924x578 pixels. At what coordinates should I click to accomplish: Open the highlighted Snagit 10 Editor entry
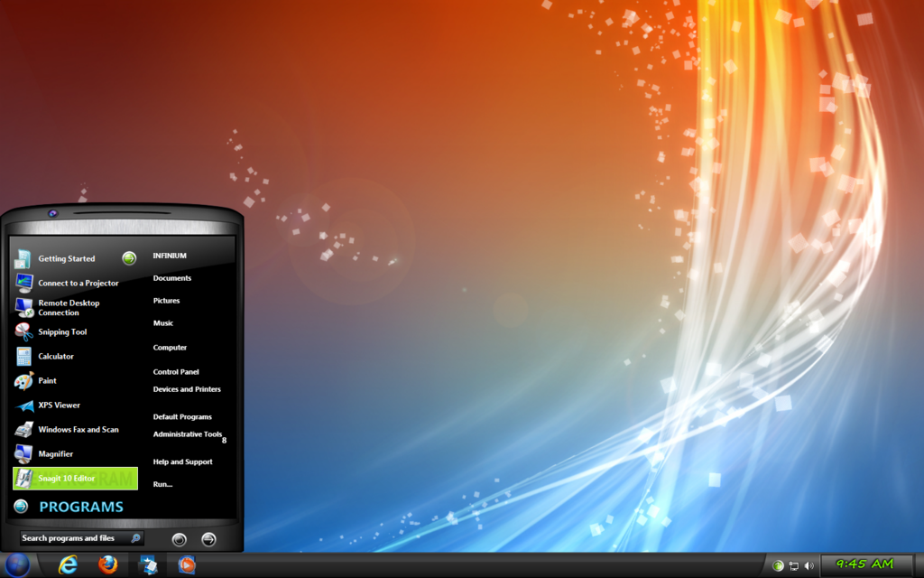pos(75,479)
